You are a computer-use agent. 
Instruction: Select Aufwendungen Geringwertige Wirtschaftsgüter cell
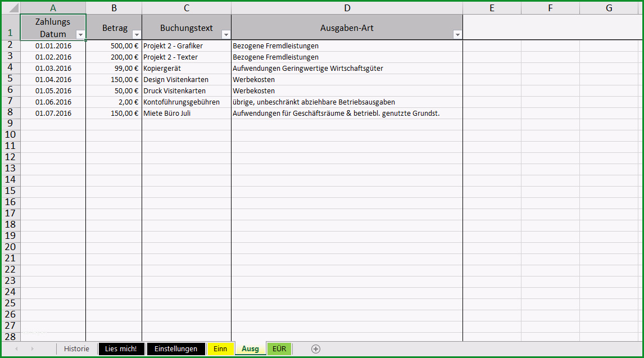tap(347, 68)
